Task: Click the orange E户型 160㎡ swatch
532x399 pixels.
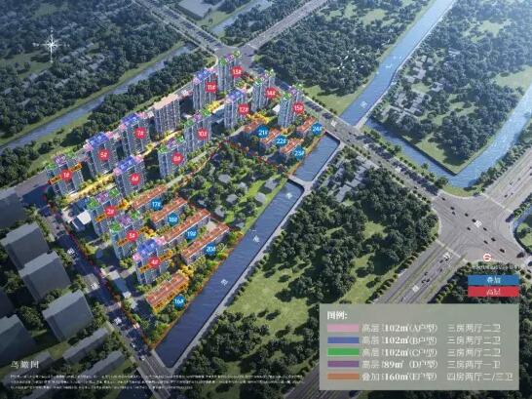Action: tap(343, 377)
